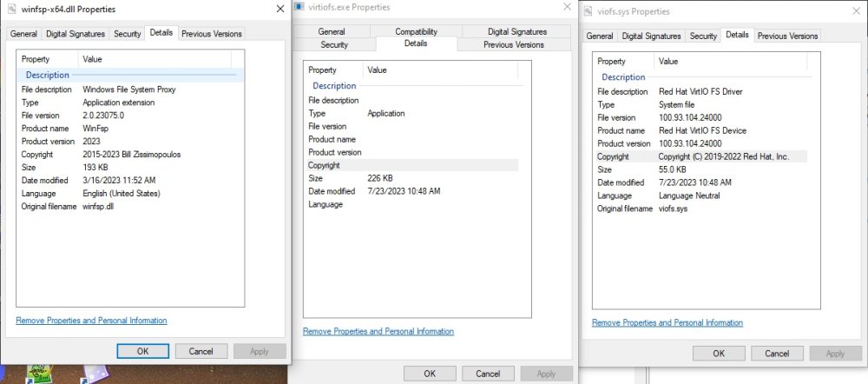
Task: Select Description group header in winfsp-x64.dll window
Action: tap(130, 75)
